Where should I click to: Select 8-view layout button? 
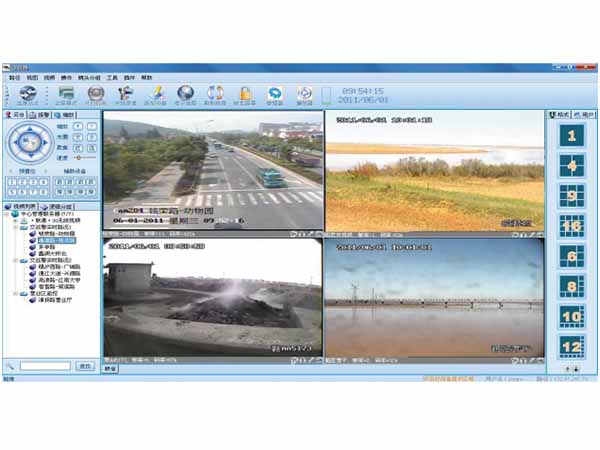[572, 287]
